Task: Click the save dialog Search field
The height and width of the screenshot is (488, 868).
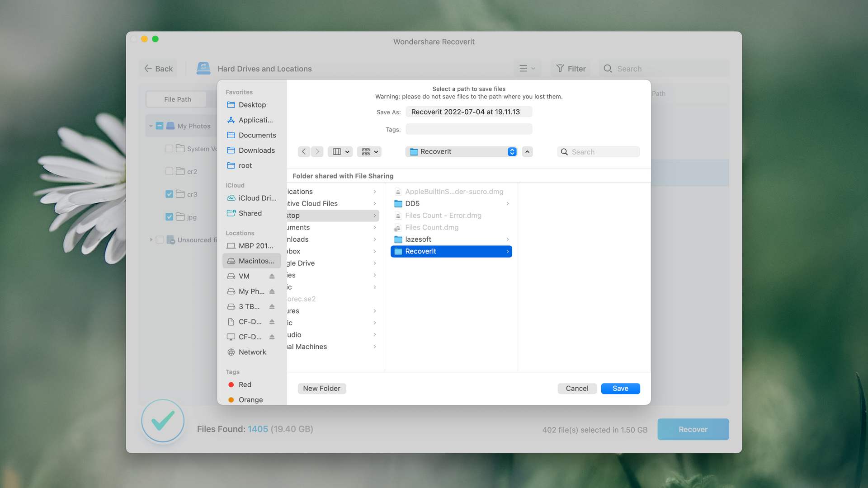Action: point(598,151)
